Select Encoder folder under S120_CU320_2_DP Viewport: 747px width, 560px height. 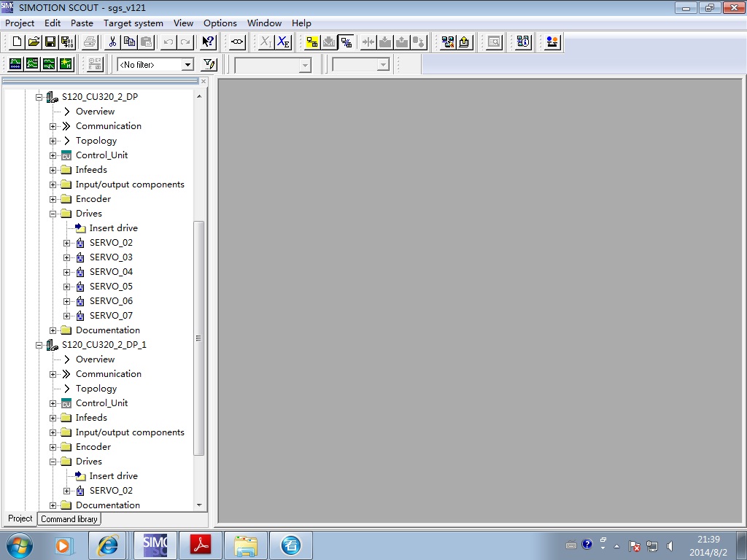[93, 199]
